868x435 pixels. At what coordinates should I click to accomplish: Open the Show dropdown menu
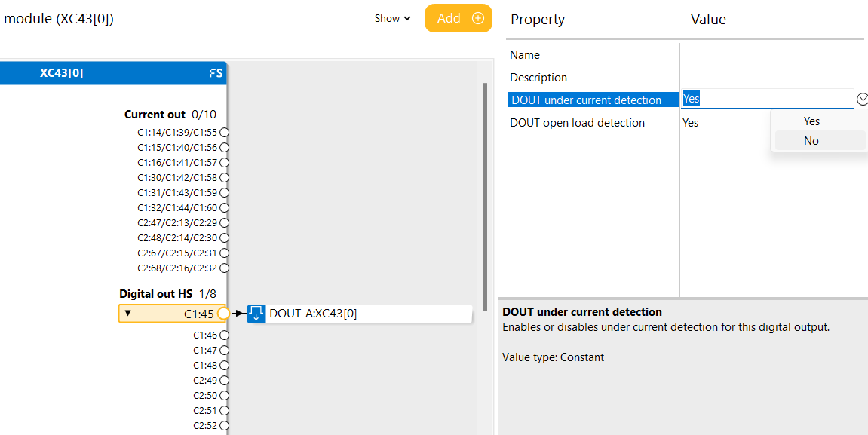point(393,19)
